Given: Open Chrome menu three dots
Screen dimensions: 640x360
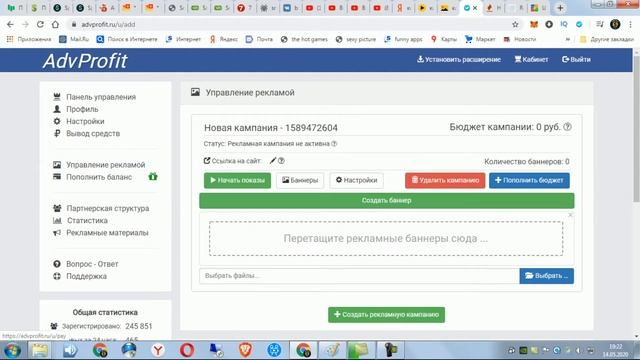Looking at the screenshot, I should 631,24.
